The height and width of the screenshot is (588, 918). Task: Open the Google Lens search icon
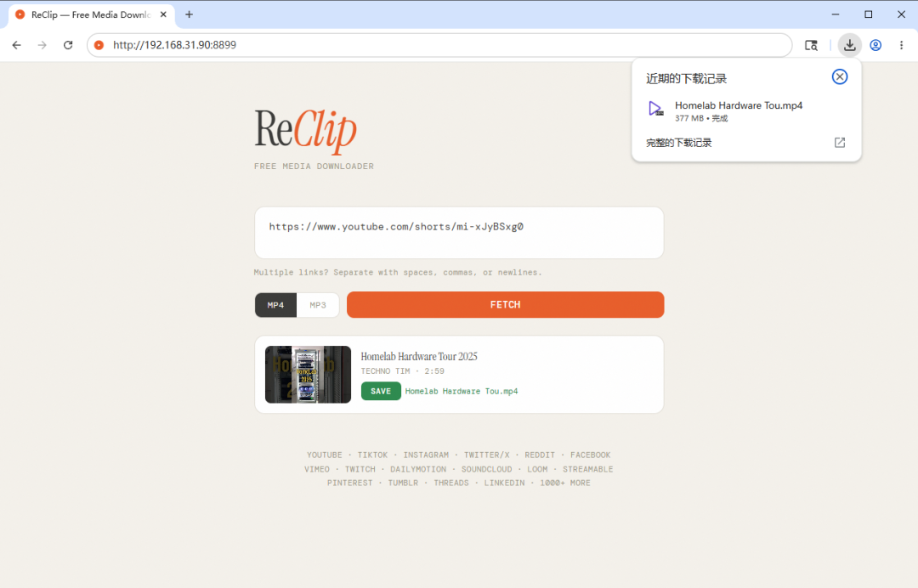[811, 45]
